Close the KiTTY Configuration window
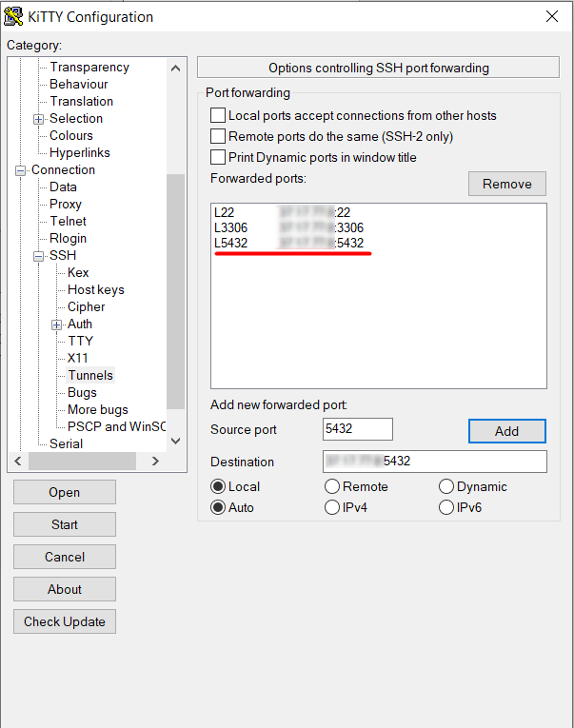 [x=552, y=17]
